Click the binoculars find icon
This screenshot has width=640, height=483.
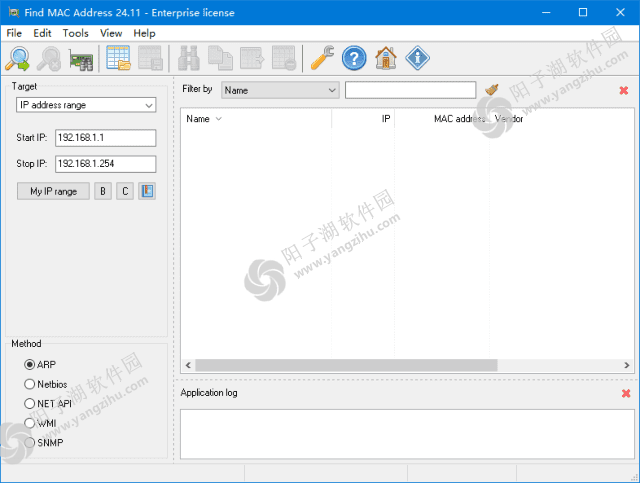(x=189, y=58)
